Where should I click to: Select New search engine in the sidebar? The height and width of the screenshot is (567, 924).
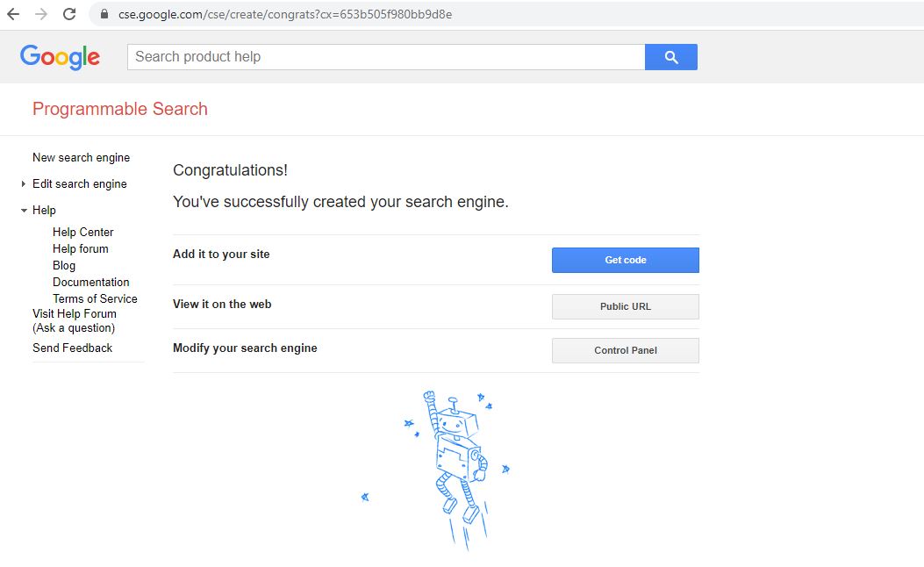tap(81, 157)
